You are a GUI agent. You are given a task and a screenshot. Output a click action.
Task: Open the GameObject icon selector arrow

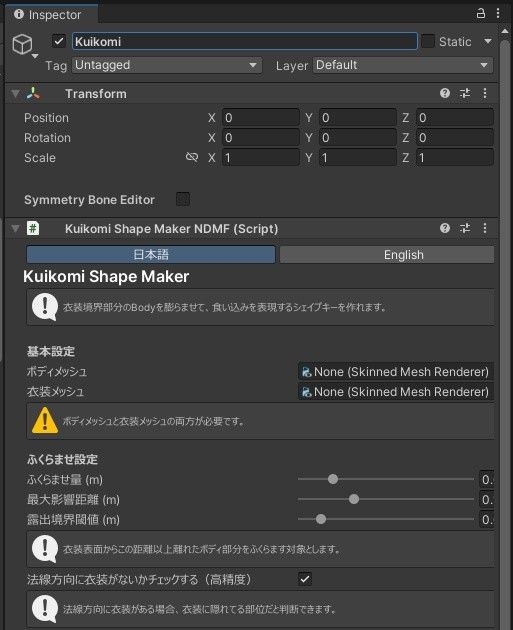35,56
